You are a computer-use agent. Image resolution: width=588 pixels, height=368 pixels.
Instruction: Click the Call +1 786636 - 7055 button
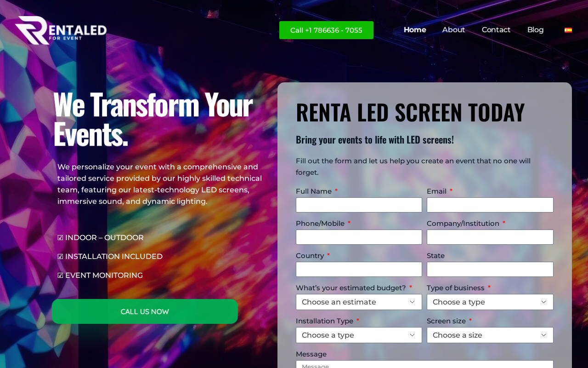pos(326,30)
